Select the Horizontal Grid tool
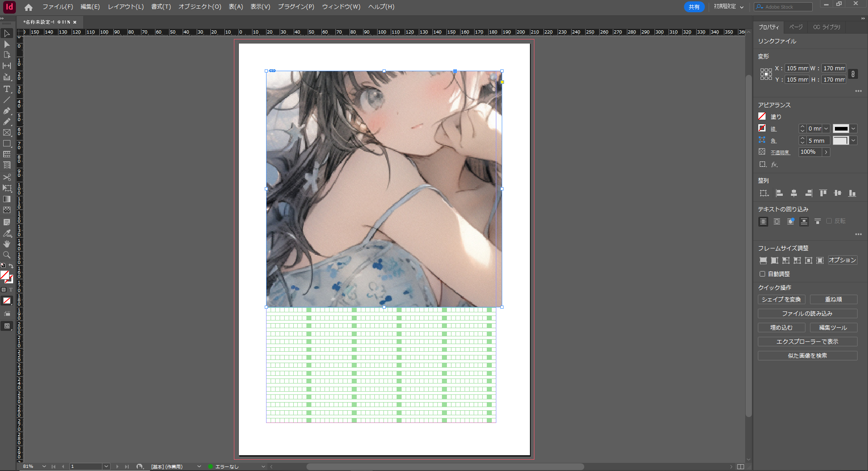This screenshot has width=868, height=471. pos(7,155)
